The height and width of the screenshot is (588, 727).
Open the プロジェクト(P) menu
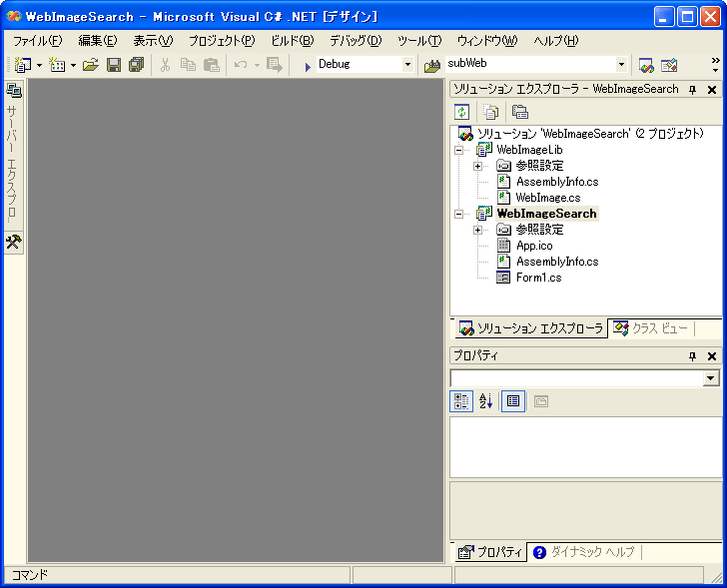[x=222, y=41]
